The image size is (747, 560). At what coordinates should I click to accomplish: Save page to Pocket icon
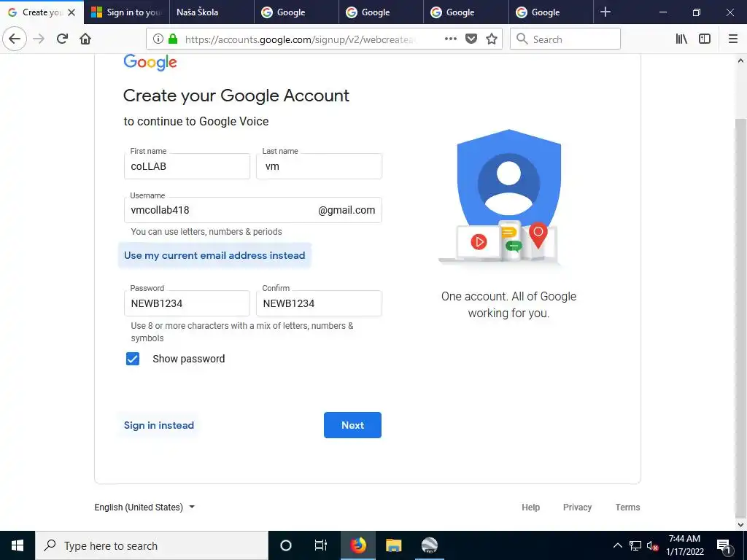tap(471, 39)
